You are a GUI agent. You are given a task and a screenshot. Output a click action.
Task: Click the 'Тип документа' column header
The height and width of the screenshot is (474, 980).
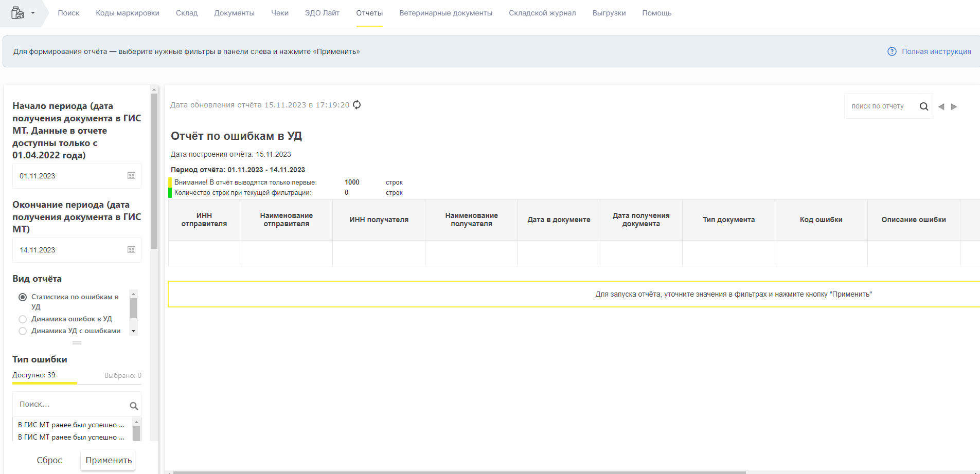[729, 220]
